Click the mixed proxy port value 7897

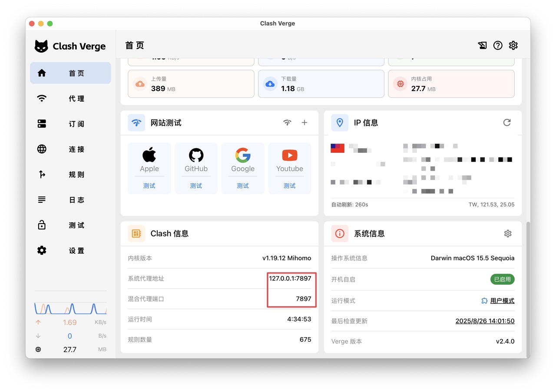click(x=304, y=299)
